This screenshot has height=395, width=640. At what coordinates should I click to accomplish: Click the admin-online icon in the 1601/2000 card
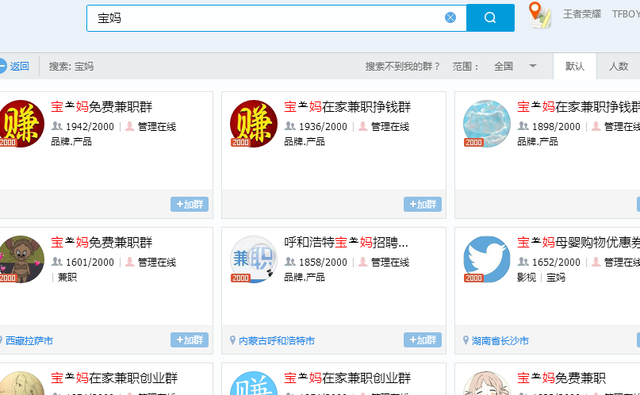[130, 261]
